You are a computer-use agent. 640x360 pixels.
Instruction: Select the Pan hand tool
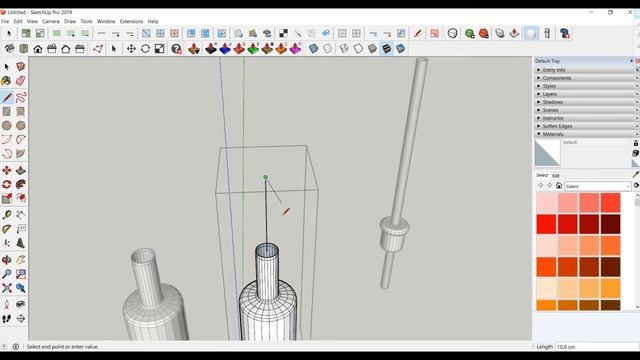click(21, 260)
